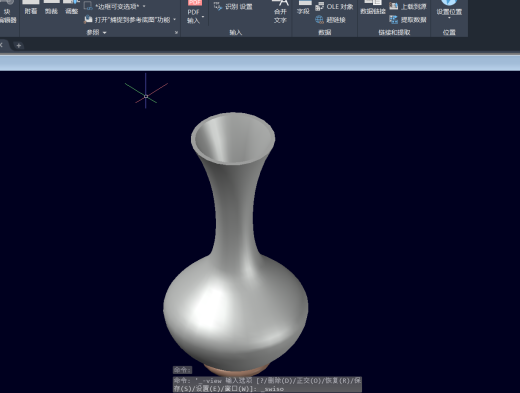Click the Hyperlink (超链接) tool
This screenshot has height=393, width=520.
pyautogui.click(x=330, y=20)
